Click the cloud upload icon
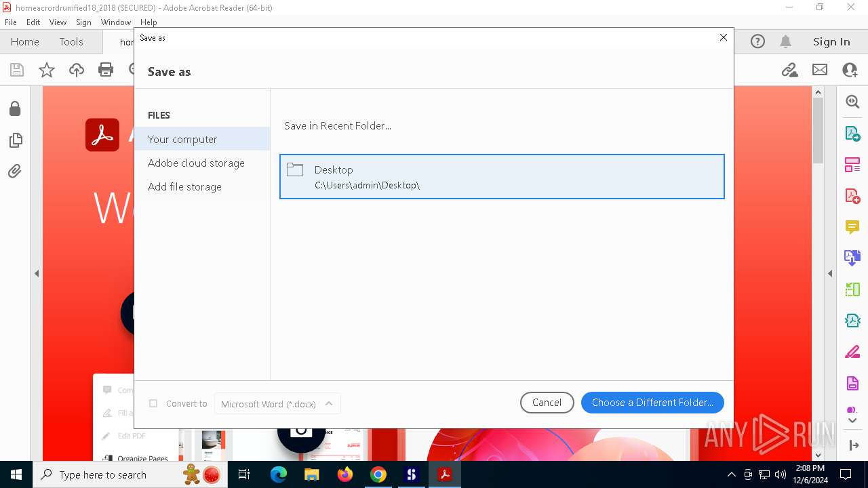This screenshot has width=868, height=488. coord(77,70)
